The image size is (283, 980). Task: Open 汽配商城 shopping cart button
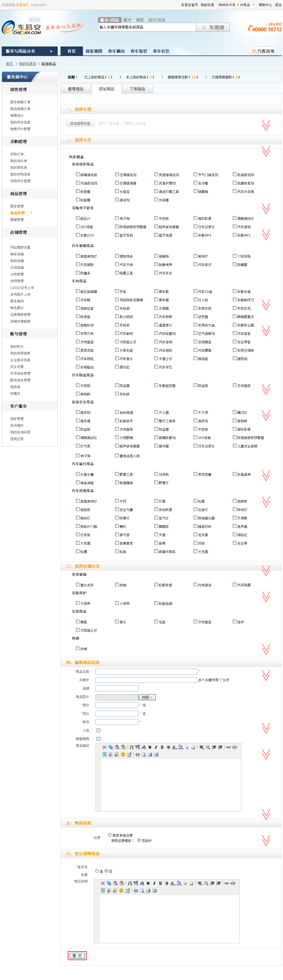(x=263, y=51)
